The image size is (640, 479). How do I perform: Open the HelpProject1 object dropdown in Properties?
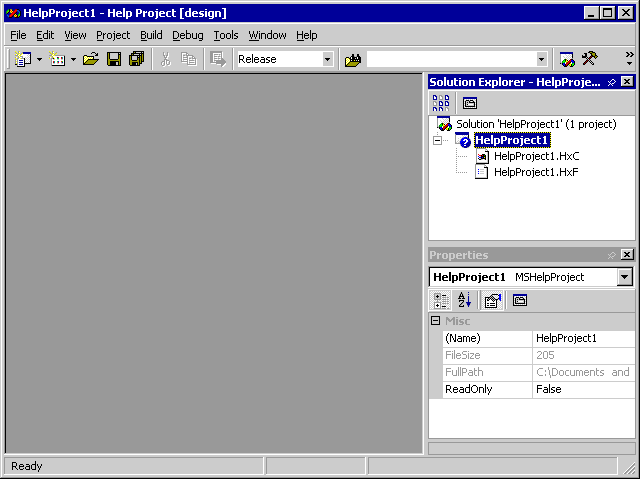(625, 277)
